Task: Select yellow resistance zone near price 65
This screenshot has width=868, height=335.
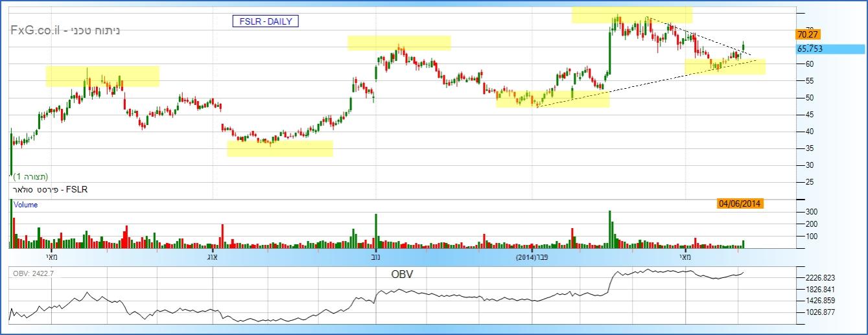Action: pos(399,43)
